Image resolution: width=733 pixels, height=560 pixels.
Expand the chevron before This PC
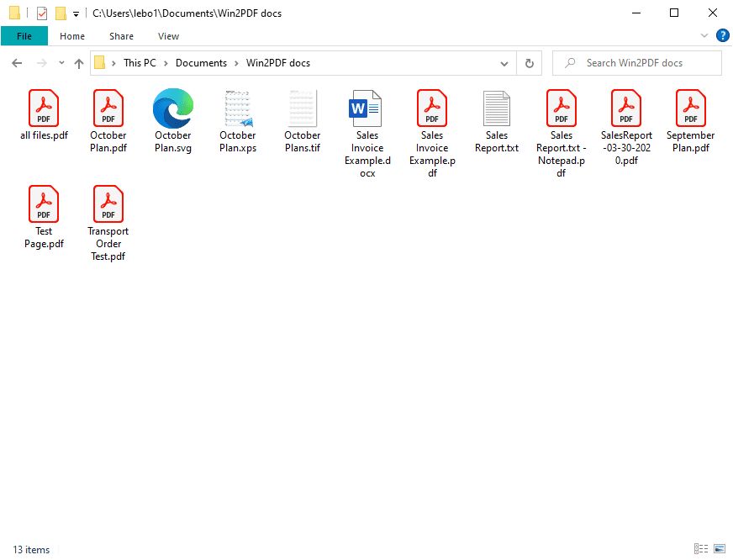[113, 63]
